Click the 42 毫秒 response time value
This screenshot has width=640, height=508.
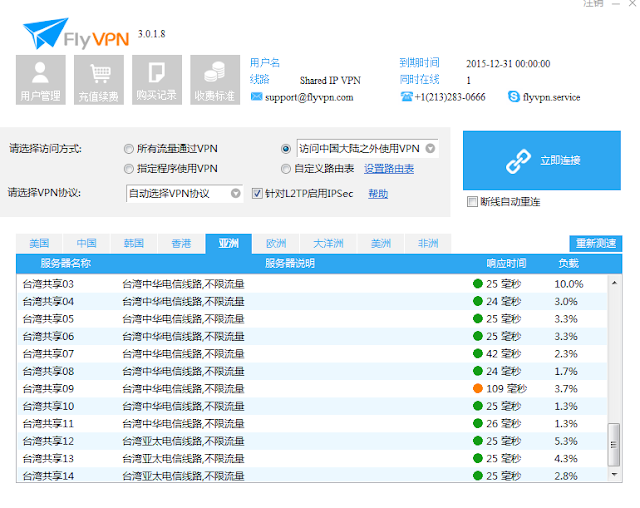(504, 353)
